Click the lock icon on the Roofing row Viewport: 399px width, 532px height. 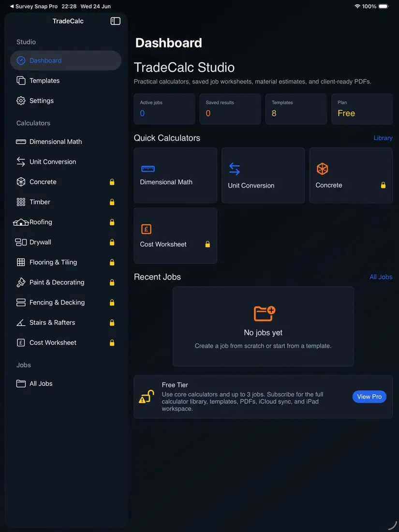coord(112,222)
